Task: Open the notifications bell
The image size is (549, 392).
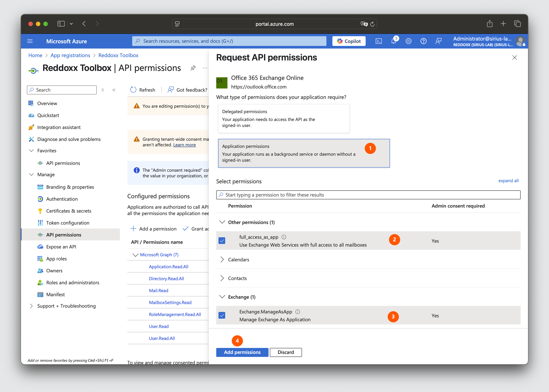Action: (x=393, y=41)
